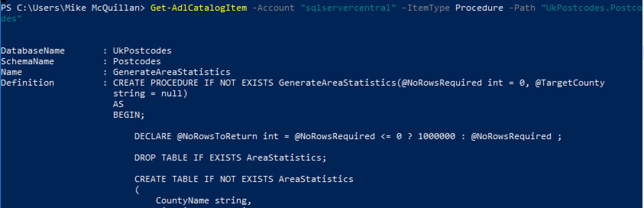
Task: Click the DatabaseName field label
Action: (x=33, y=50)
